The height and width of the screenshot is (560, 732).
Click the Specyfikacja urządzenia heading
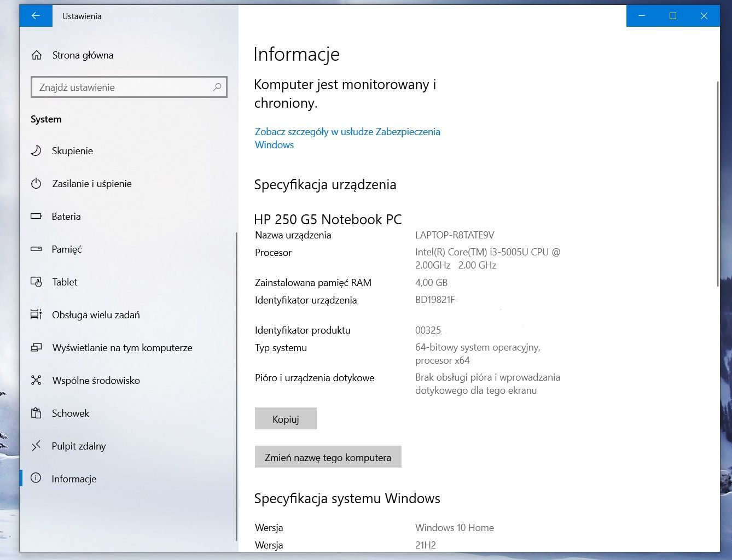(x=325, y=185)
